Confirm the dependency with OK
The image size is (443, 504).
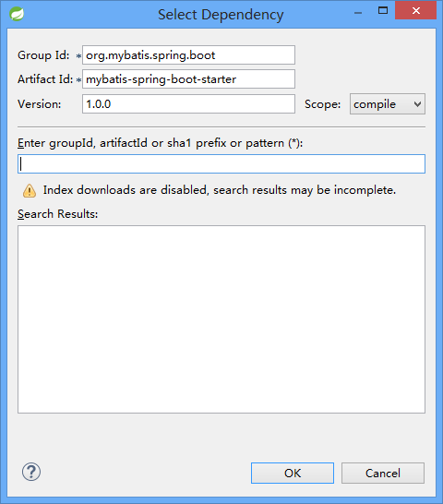point(293,474)
